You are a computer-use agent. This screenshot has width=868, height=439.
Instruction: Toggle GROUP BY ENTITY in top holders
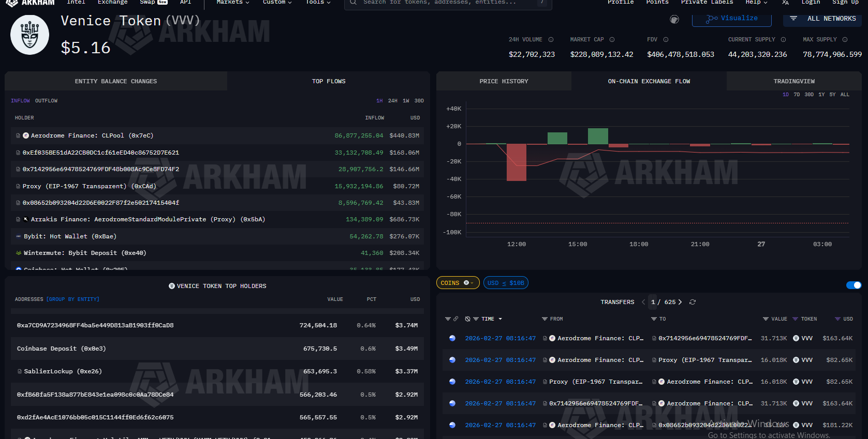click(73, 299)
